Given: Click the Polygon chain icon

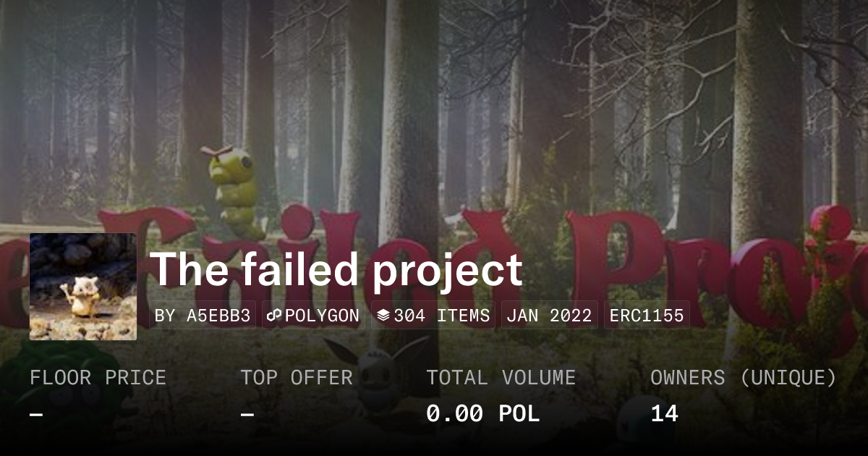Looking at the screenshot, I should click(x=274, y=316).
